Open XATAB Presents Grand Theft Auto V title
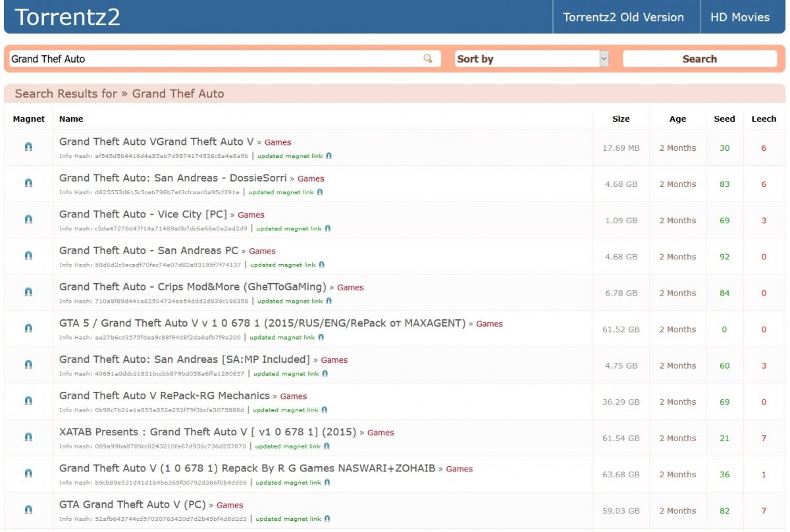Viewport: 790px width, 532px height. (208, 432)
